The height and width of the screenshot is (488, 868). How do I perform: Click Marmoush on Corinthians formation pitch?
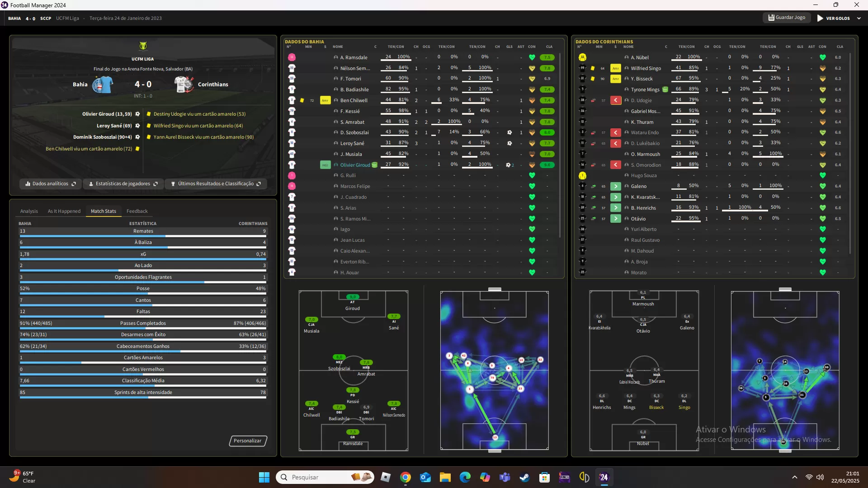click(x=643, y=298)
